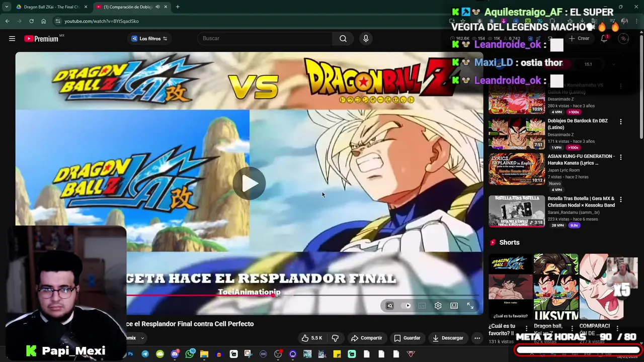Open Botella Tras Botella video title
This screenshot has height=362, width=644.
(581, 202)
